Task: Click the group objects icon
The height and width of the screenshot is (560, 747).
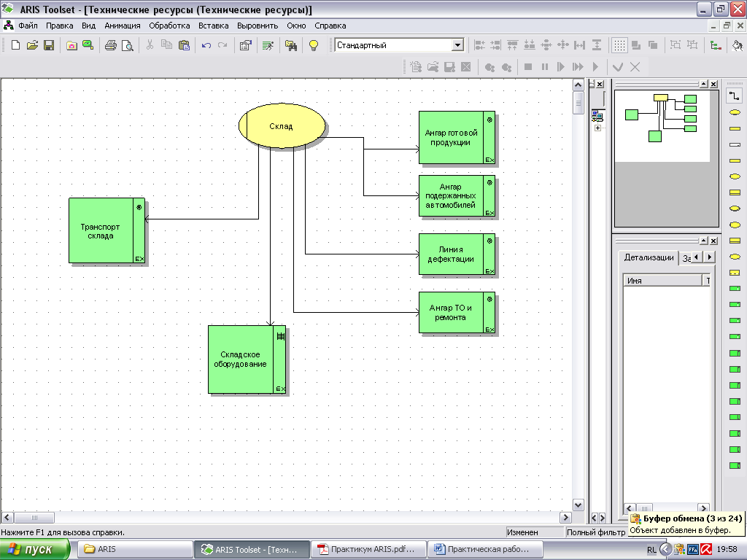Action: coord(675,45)
